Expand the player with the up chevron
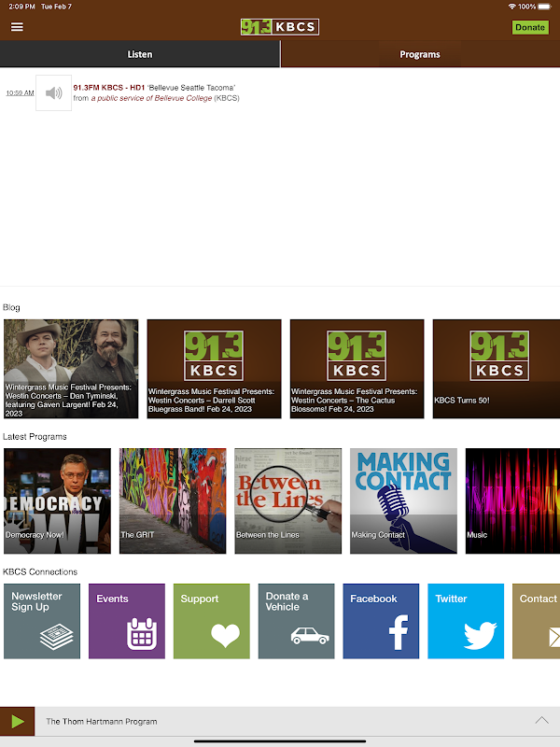The image size is (560, 747). point(541,720)
